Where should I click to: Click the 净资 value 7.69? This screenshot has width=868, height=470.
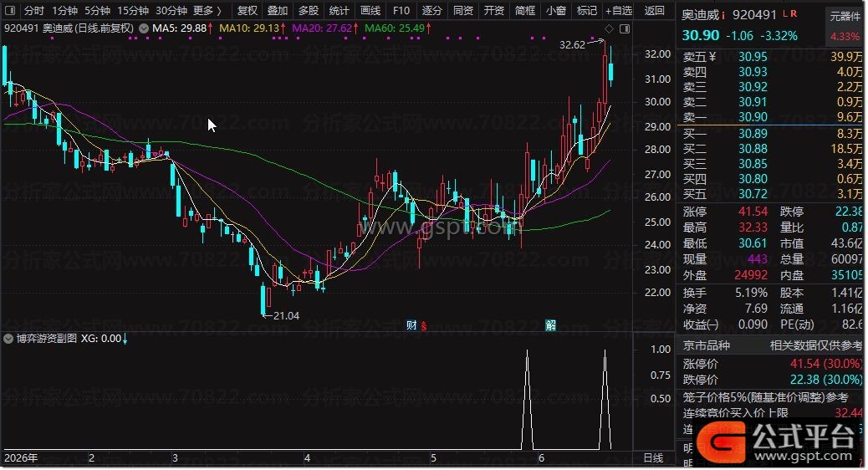tap(756, 309)
